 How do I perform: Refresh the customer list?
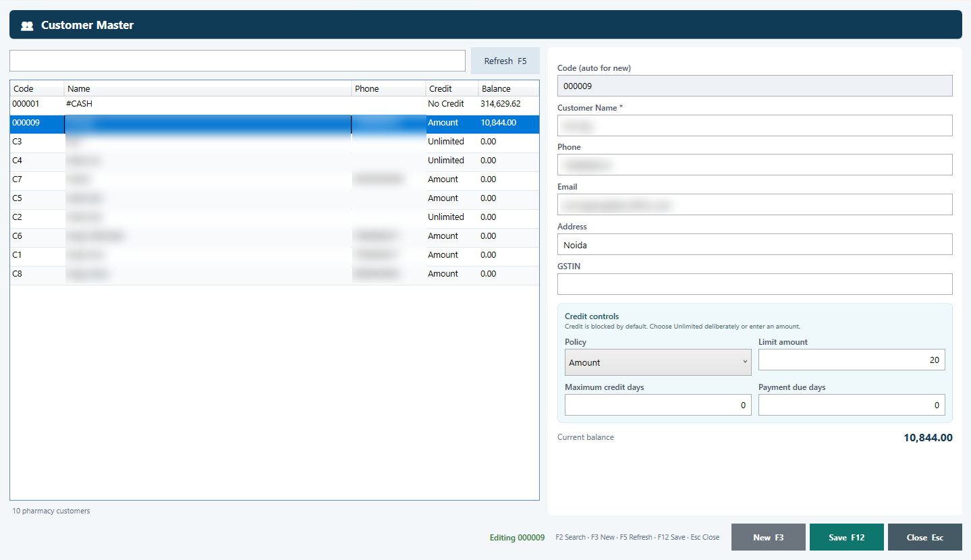coord(505,61)
